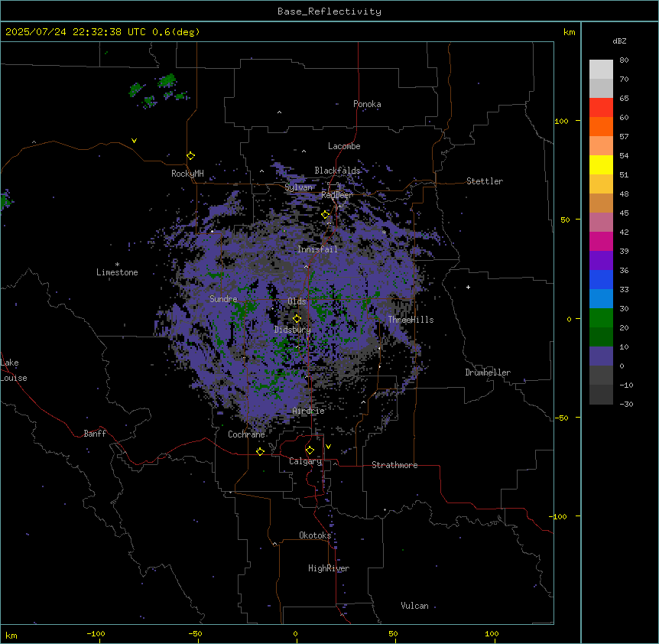This screenshot has width=659, height=644.
Task: Click the Sylvan label
Action: click(298, 187)
